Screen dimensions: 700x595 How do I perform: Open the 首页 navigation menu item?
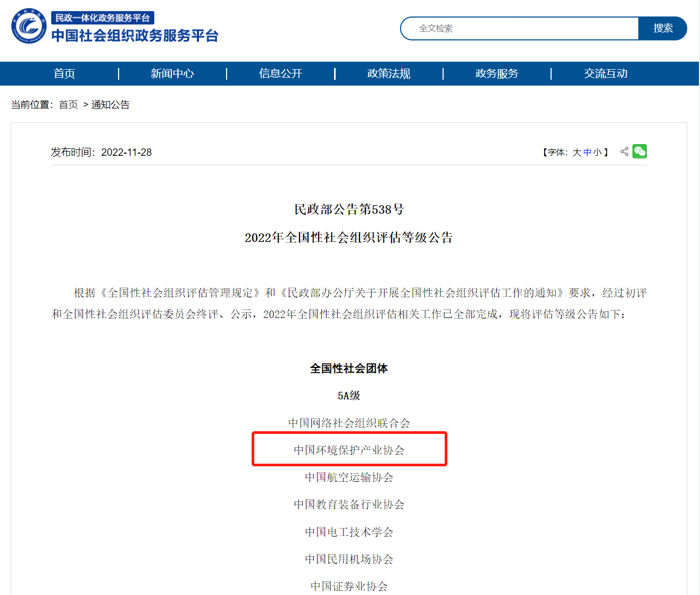pyautogui.click(x=64, y=73)
